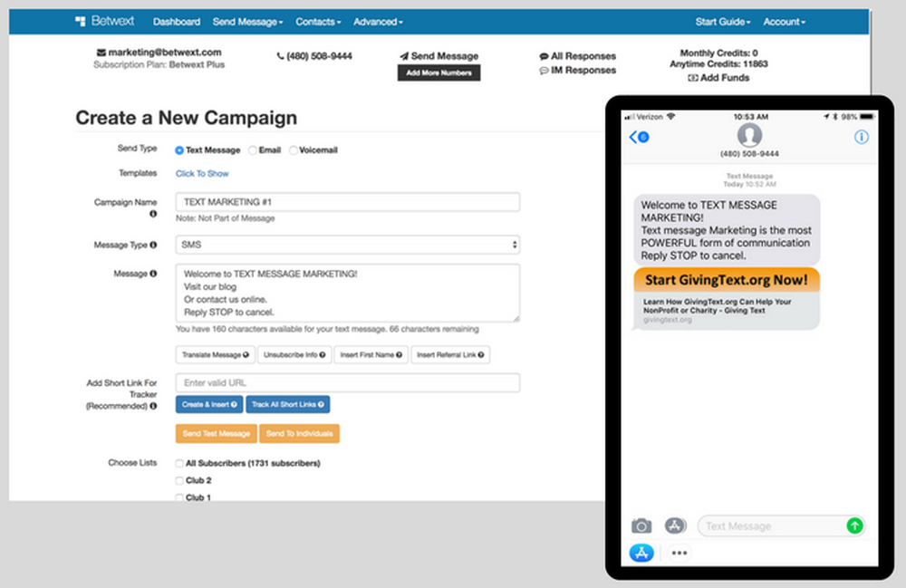The width and height of the screenshot is (906, 588).
Task: Expand the Contacts navigation menu
Action: point(317,21)
